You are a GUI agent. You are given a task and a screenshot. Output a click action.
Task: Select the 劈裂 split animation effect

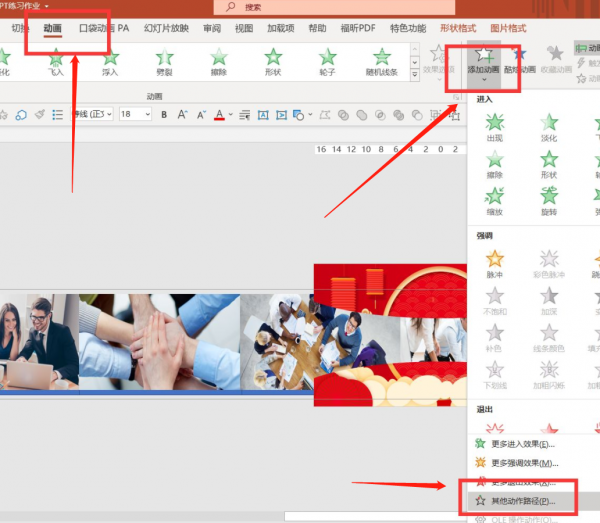click(x=165, y=62)
